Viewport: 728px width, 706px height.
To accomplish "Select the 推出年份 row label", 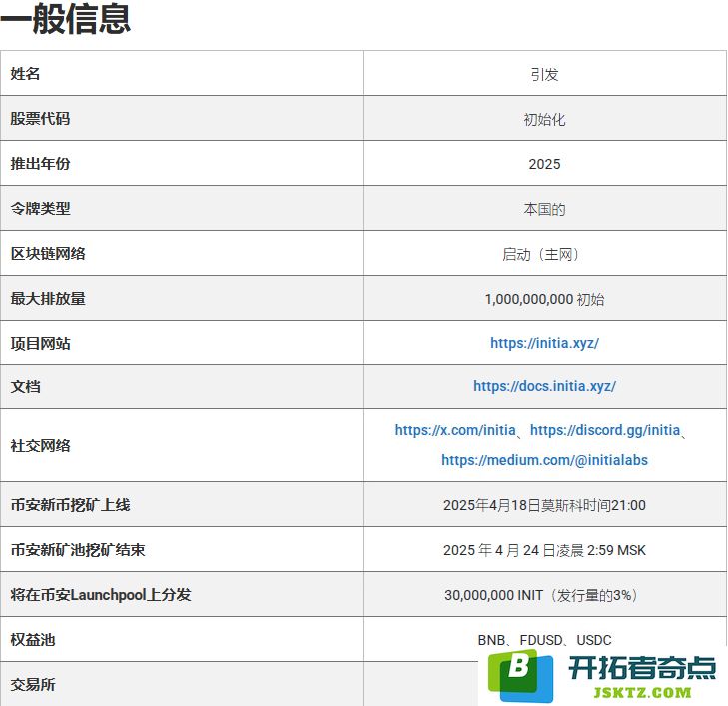I will pyautogui.click(x=40, y=164).
